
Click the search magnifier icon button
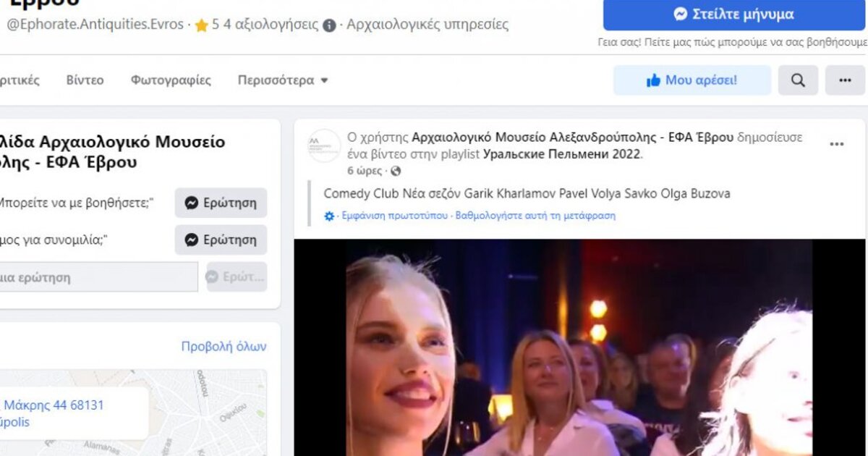pyautogui.click(x=798, y=80)
